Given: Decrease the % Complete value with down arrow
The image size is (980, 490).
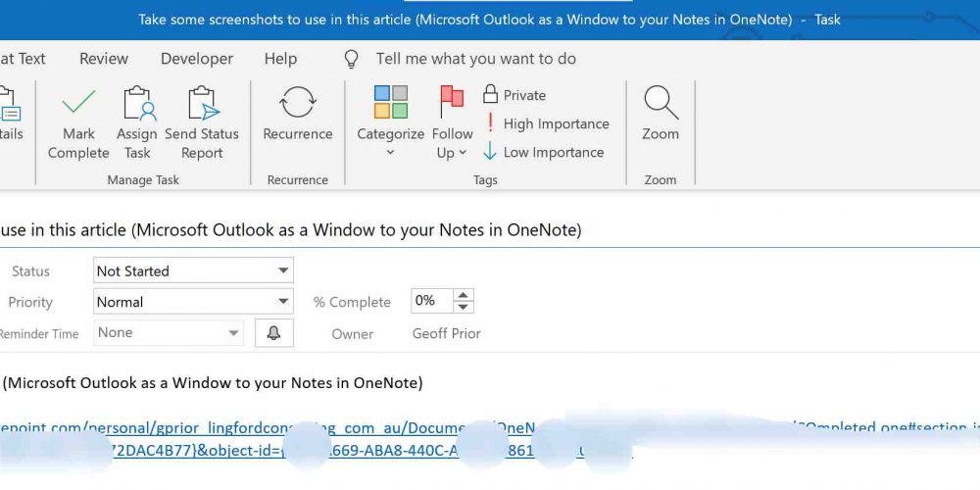Looking at the screenshot, I should [x=463, y=307].
